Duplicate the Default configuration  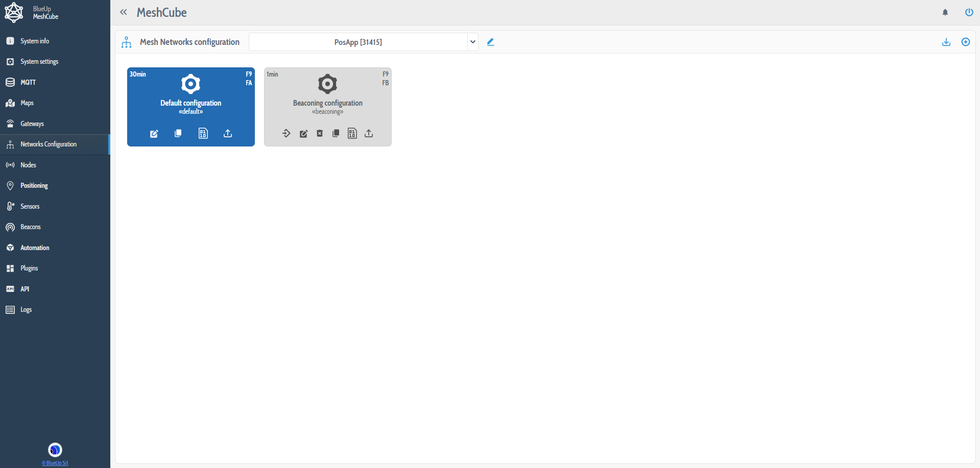pyautogui.click(x=178, y=134)
